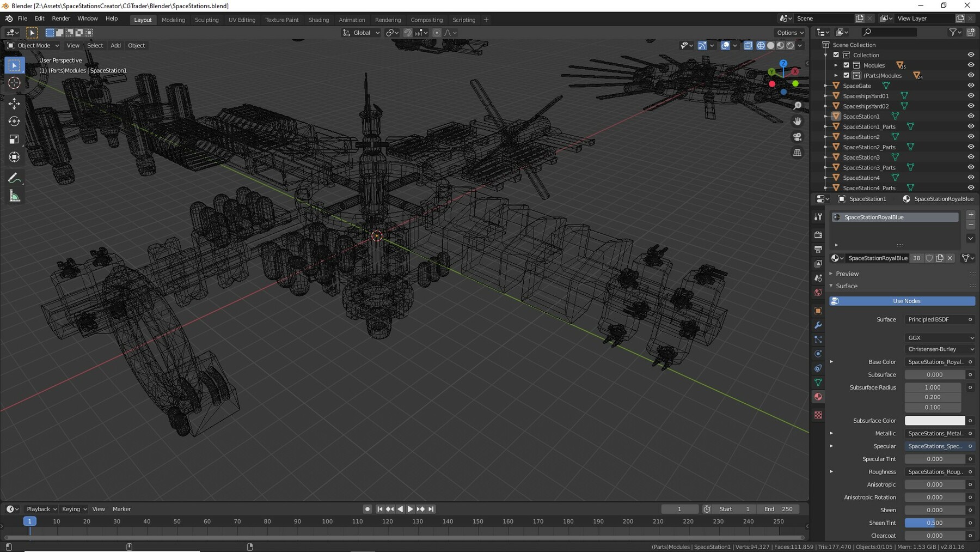Uncheck the Modules collection checkbox
Viewport: 980px width, 552px height.
coord(846,65)
